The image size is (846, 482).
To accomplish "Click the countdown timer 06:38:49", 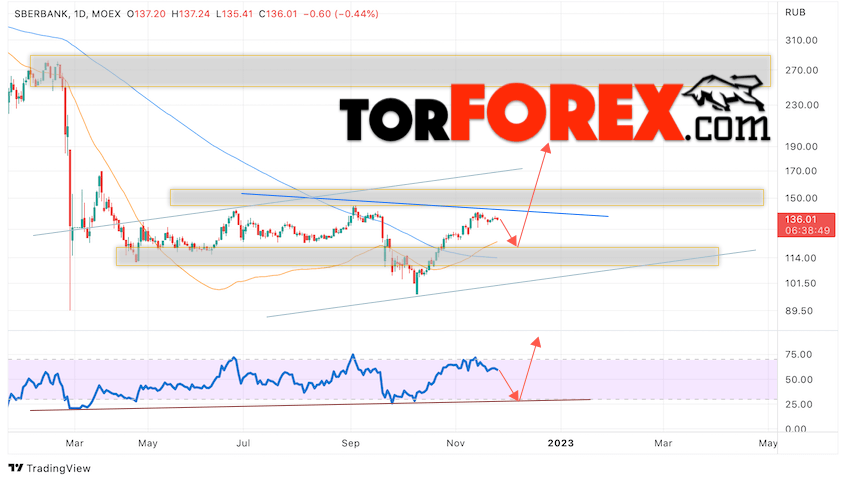I will coord(807,230).
